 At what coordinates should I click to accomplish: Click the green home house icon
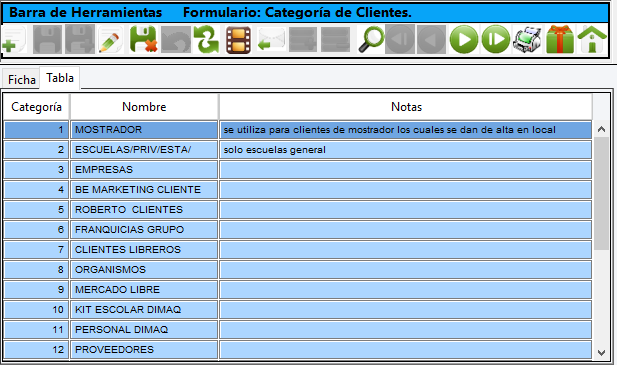592,39
